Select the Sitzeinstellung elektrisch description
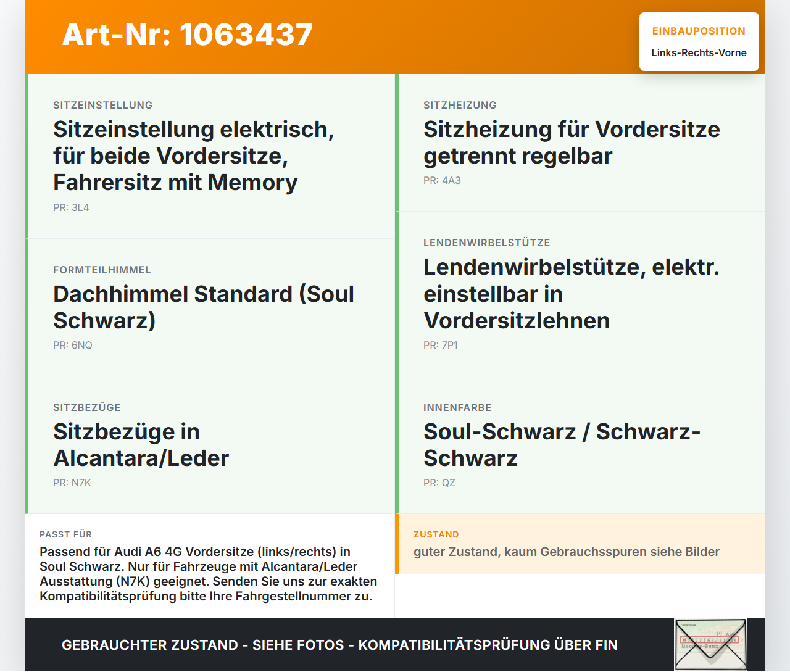The height and width of the screenshot is (672, 790). coord(193,156)
